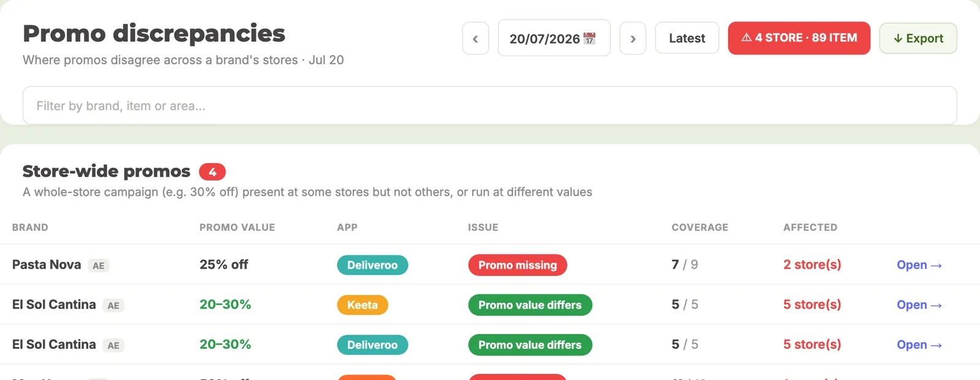Select the Store-wide promos section heading
980x380 pixels.
[107, 171]
